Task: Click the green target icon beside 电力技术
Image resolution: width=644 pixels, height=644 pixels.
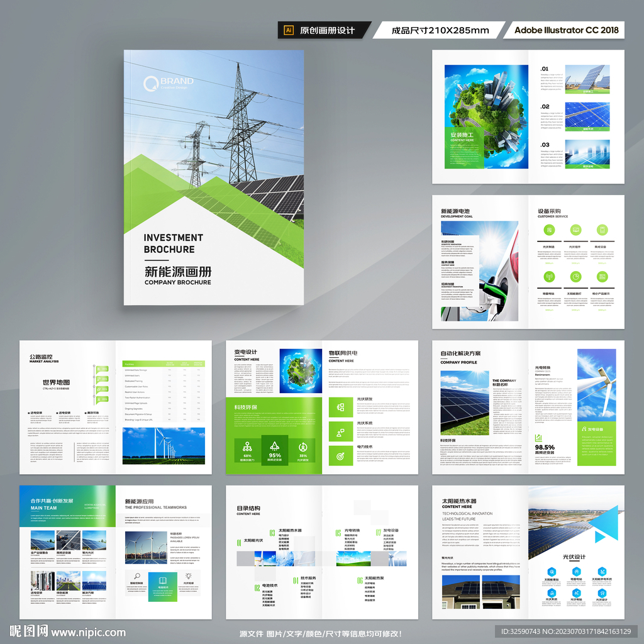Action: (x=340, y=456)
